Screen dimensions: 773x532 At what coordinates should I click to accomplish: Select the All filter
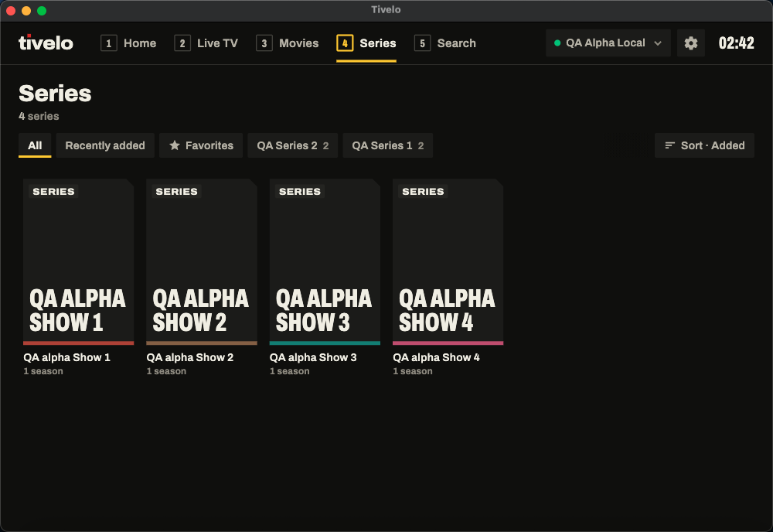click(x=35, y=145)
